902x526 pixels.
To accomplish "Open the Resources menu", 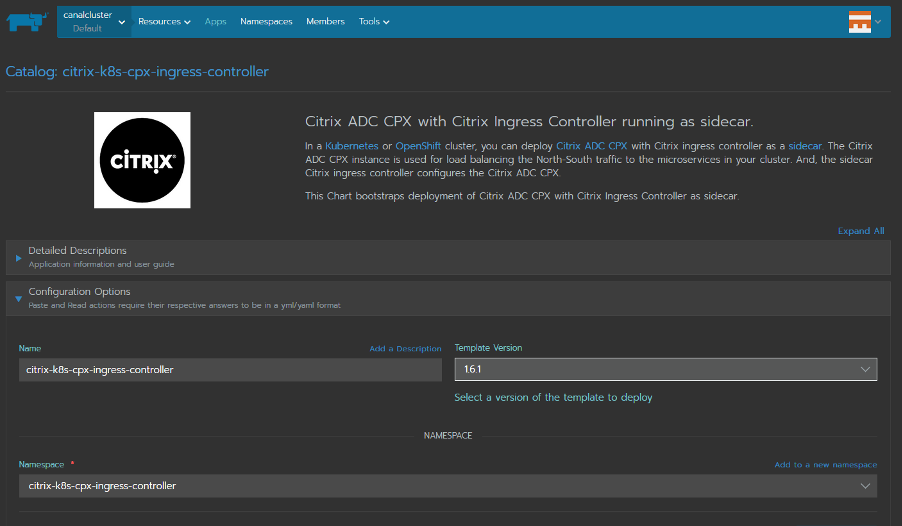I will [x=164, y=21].
